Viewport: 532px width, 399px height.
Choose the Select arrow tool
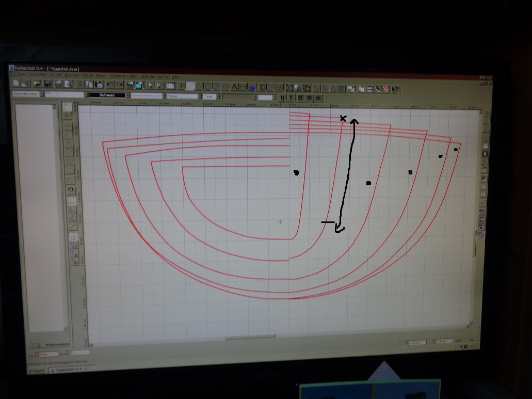[150, 85]
